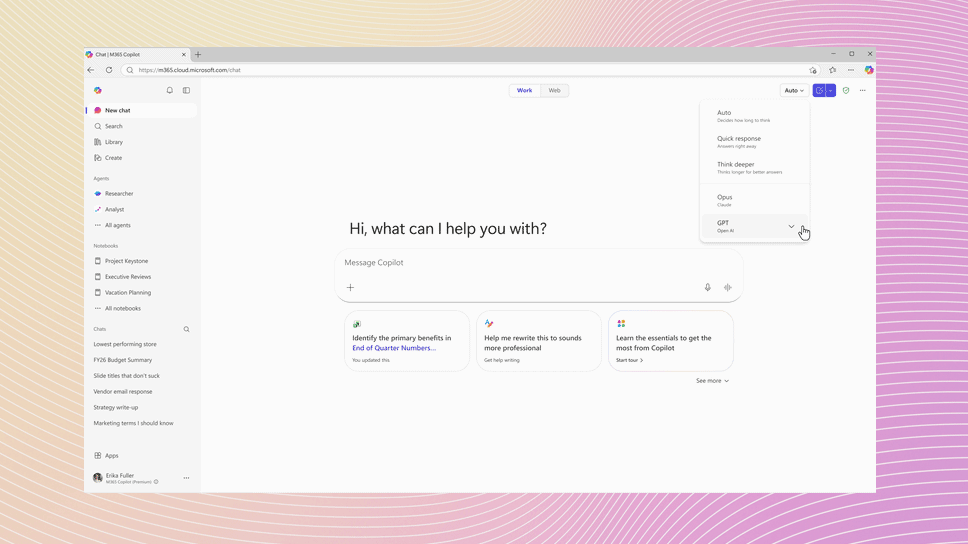Open the chat header three-dots menu

[862, 90]
